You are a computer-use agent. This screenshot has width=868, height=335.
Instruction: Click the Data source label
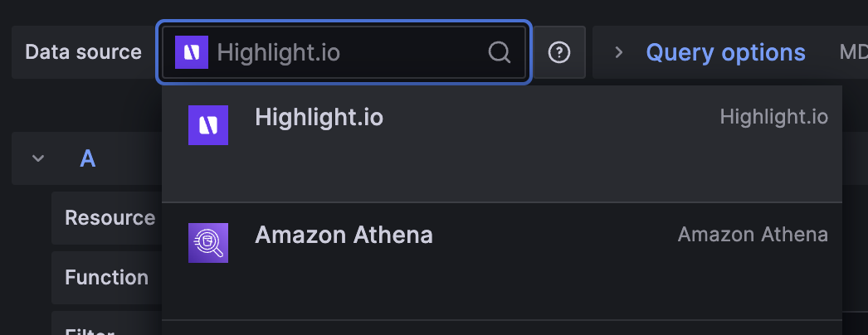tap(83, 53)
